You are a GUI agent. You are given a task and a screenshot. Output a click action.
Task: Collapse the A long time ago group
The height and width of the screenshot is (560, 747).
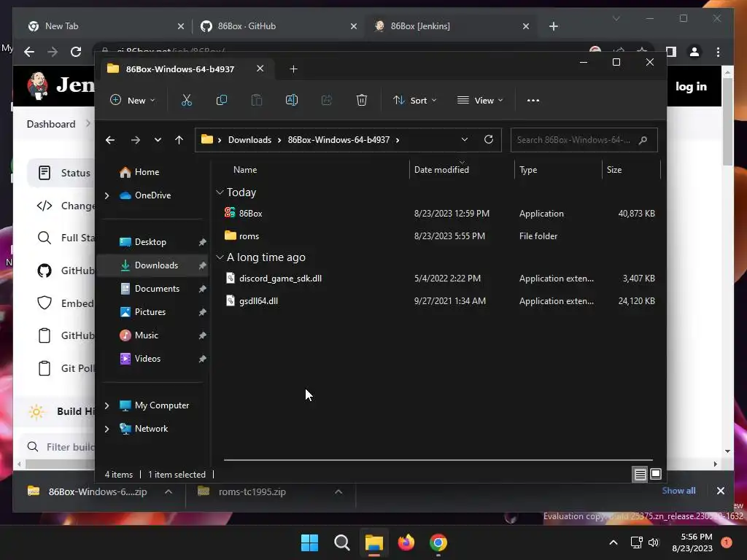220,257
